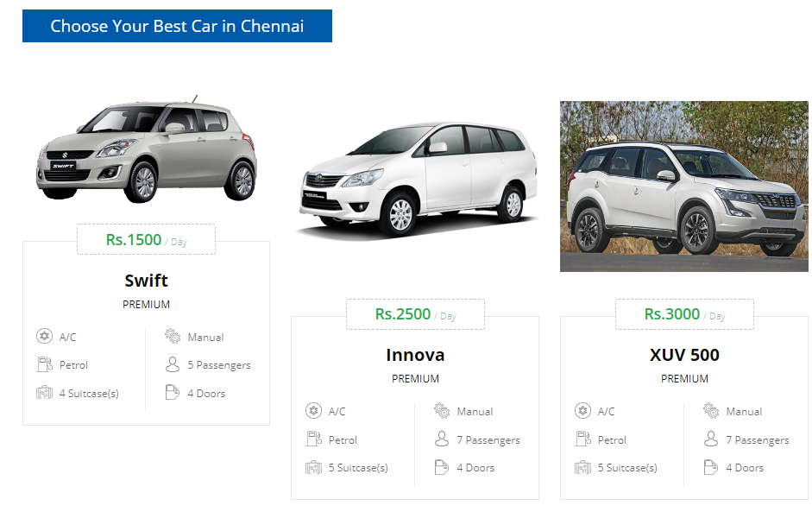Click the petrol pump icon on XUV 500 card
812x512 pixels.
click(582, 439)
